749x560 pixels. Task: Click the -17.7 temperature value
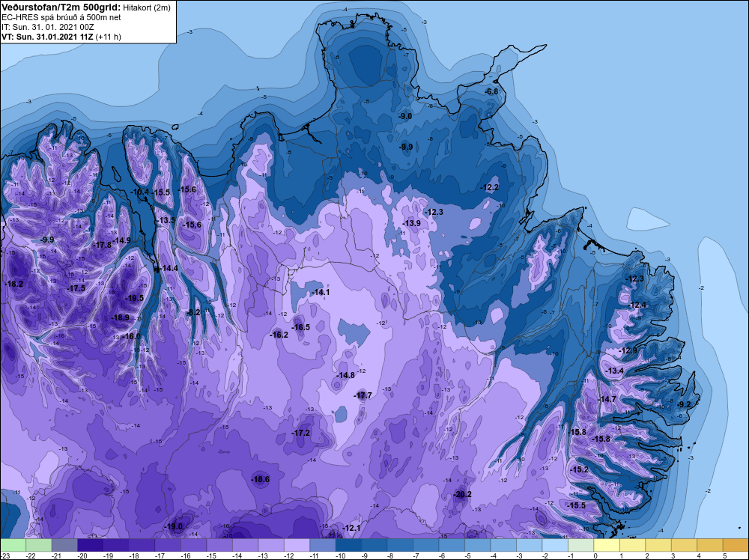click(x=363, y=395)
